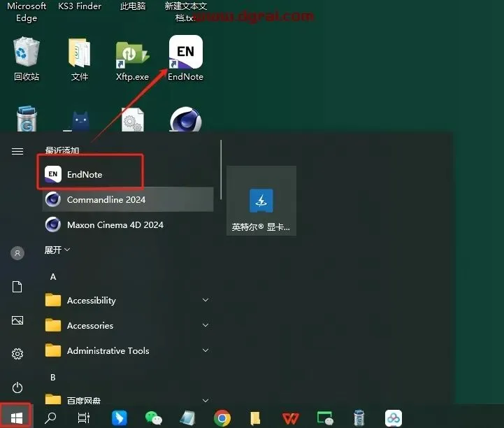Open the Accessibility folder in Start menu

128,300
